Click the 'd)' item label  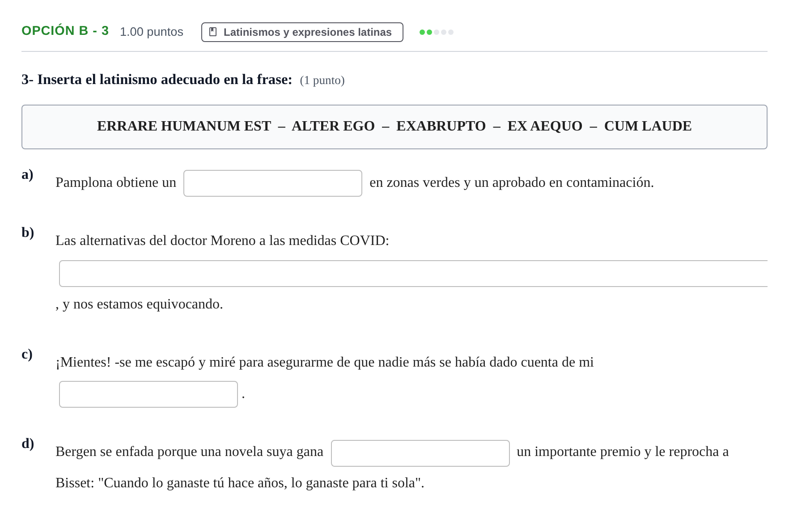[x=28, y=443]
